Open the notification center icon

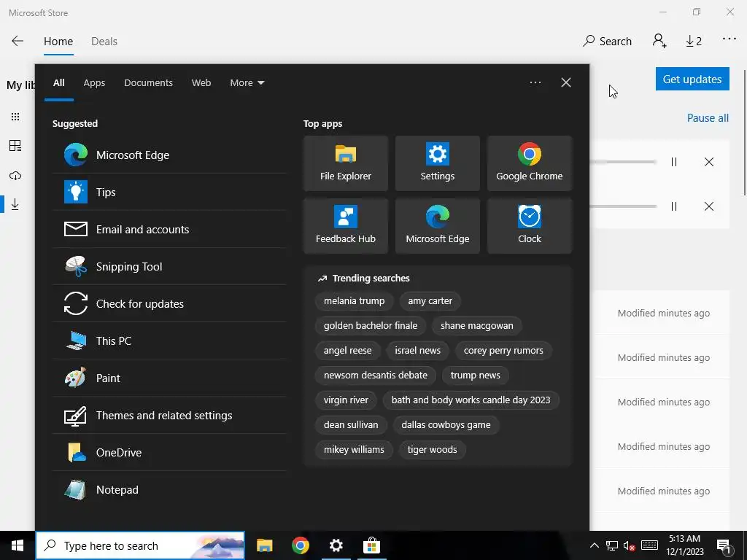click(724, 546)
